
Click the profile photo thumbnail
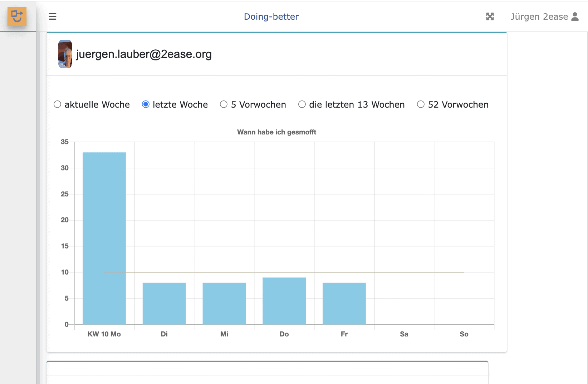[65, 54]
